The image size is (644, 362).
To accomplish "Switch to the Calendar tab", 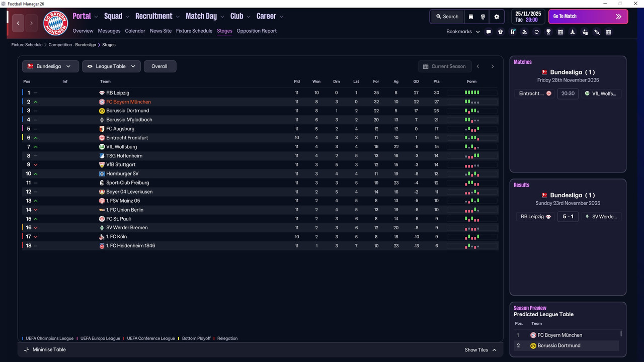I will point(135,31).
